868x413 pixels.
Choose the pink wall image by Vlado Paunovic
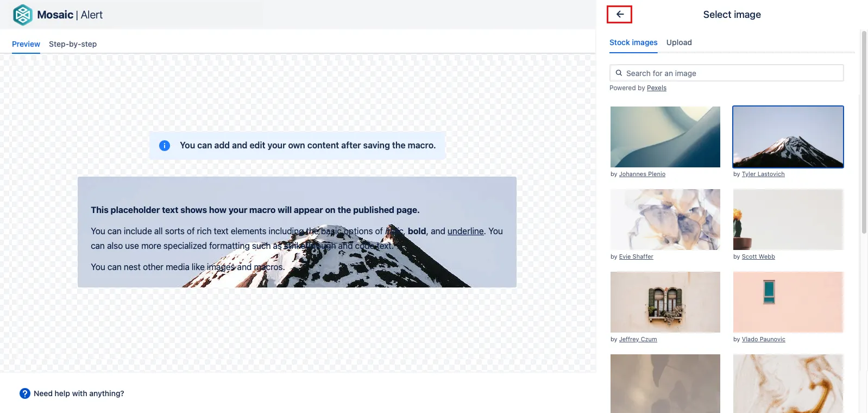(788, 302)
